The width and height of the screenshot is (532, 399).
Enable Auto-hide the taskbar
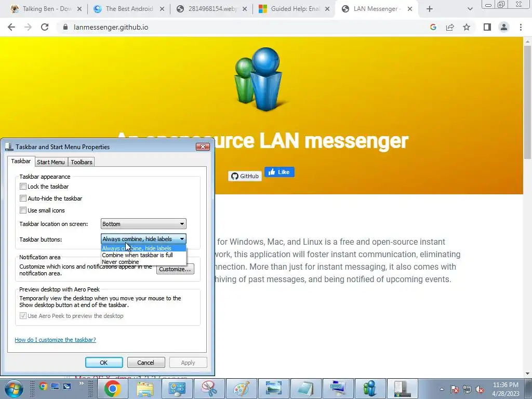pos(23,198)
